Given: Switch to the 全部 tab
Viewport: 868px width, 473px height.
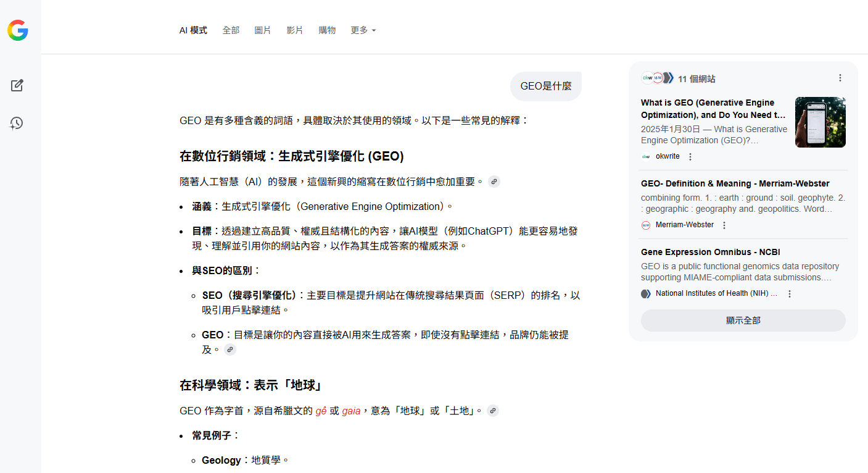Looking at the screenshot, I should [x=231, y=30].
